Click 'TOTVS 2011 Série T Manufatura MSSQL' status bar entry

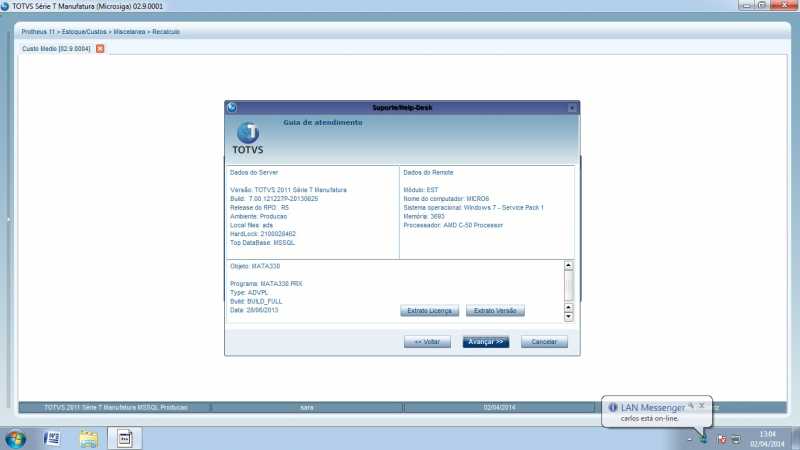(x=115, y=407)
